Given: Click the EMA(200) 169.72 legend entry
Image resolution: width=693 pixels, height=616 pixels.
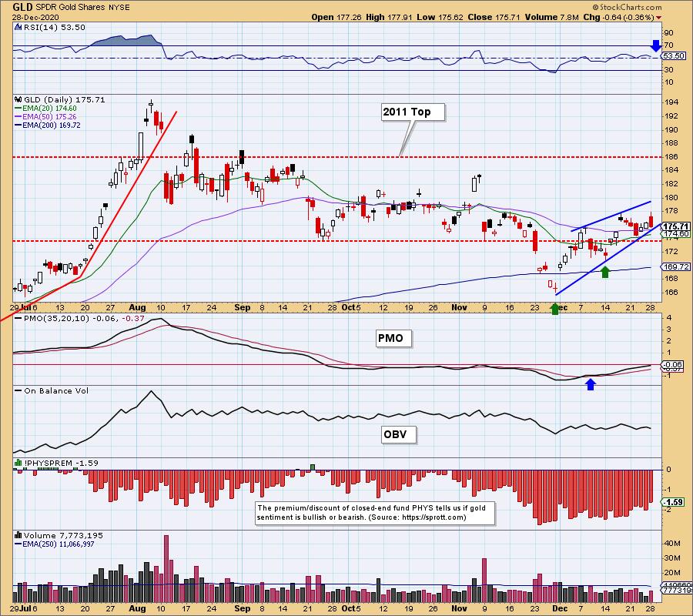Looking at the screenshot, I should click(x=52, y=125).
